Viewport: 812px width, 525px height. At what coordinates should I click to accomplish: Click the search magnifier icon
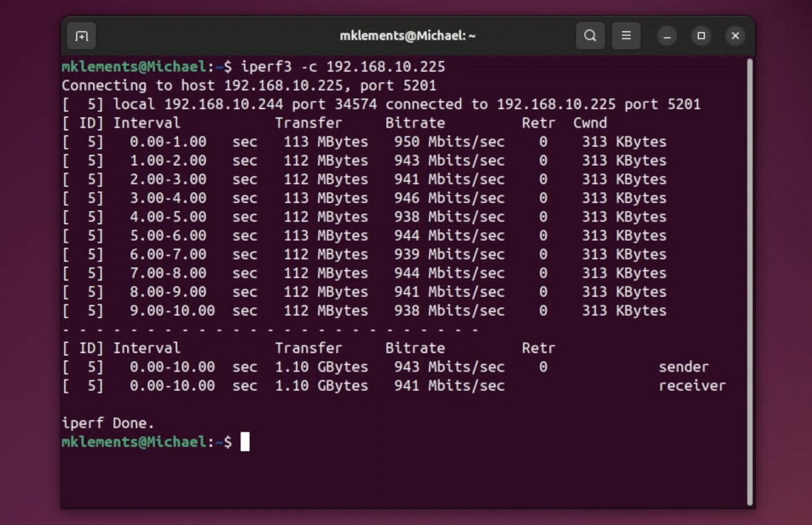tap(590, 36)
